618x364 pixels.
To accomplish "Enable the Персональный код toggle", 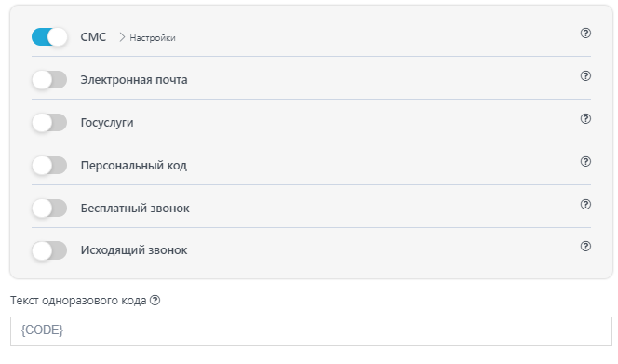I will [49, 166].
